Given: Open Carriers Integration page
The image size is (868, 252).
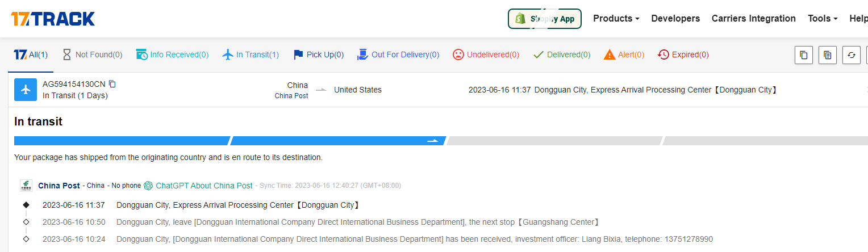Looking at the screenshot, I should (753, 19).
